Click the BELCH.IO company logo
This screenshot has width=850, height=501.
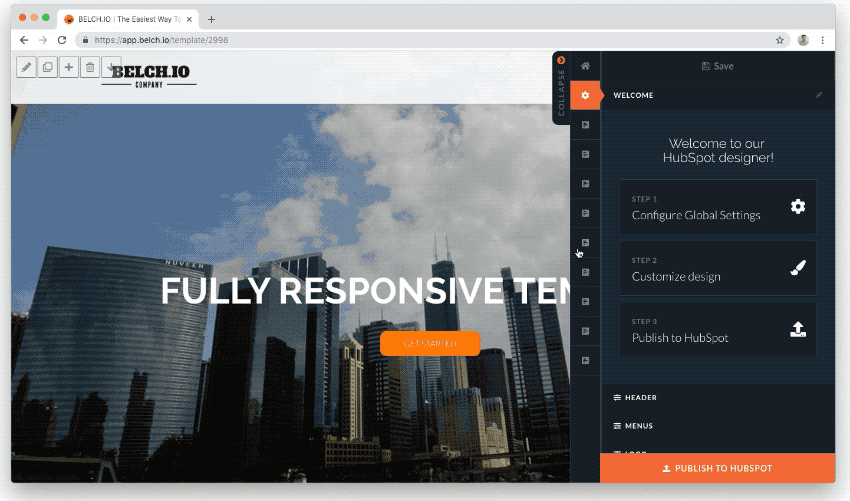click(x=150, y=76)
